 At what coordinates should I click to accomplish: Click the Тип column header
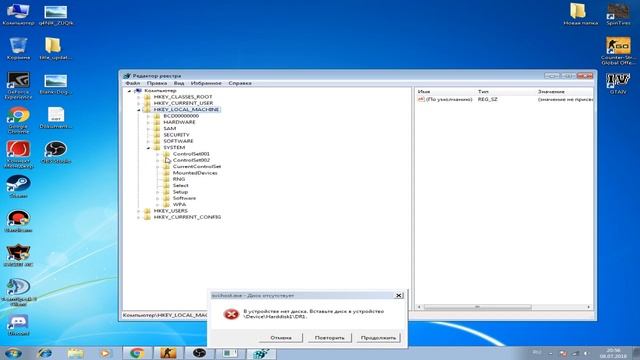pyautogui.click(x=505, y=92)
